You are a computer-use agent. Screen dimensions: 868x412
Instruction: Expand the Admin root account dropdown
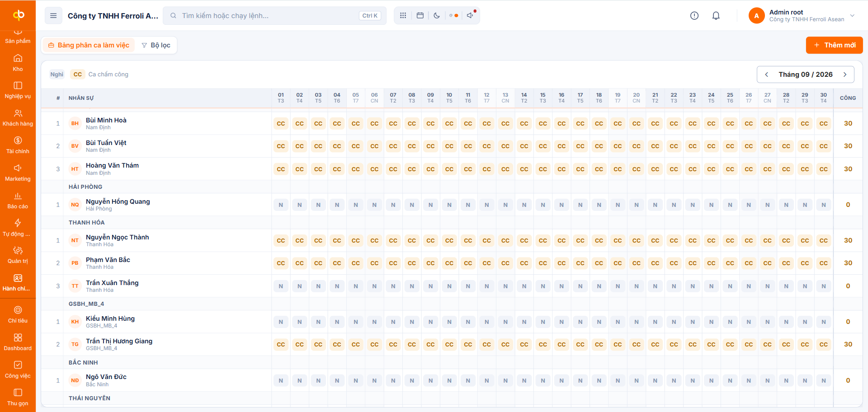(x=802, y=16)
